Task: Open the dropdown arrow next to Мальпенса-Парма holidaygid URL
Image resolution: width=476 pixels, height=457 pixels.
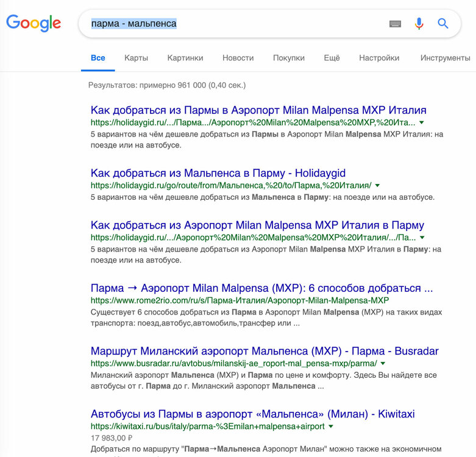Action: [377, 185]
